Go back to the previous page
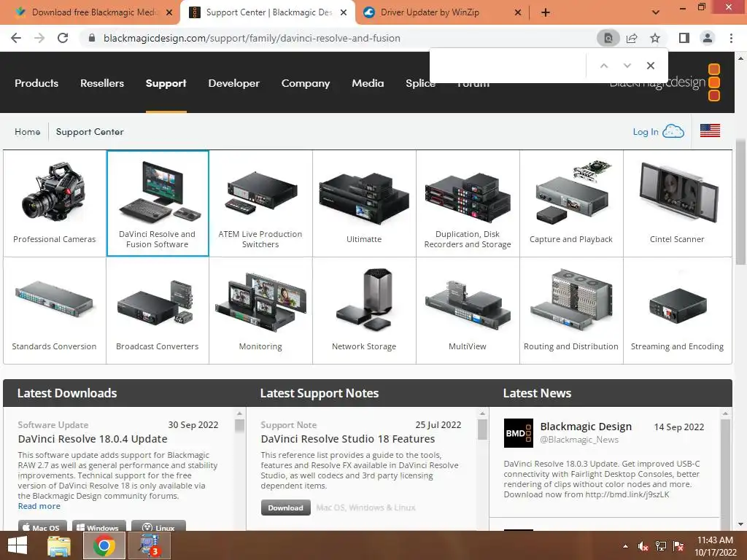This screenshot has width=747, height=560. [x=16, y=38]
